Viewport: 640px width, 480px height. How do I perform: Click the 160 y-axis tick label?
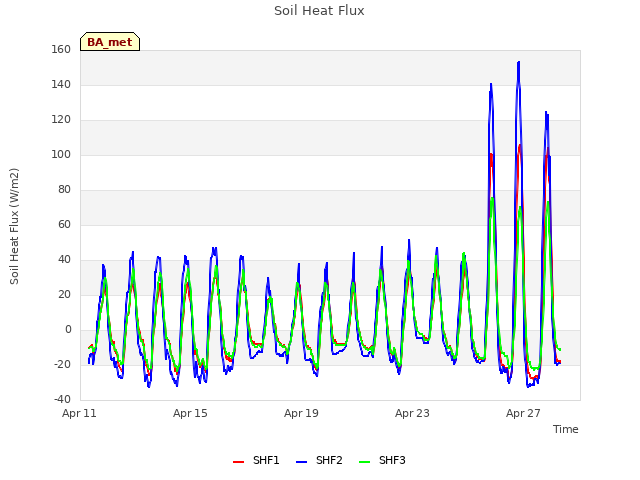(x=61, y=50)
